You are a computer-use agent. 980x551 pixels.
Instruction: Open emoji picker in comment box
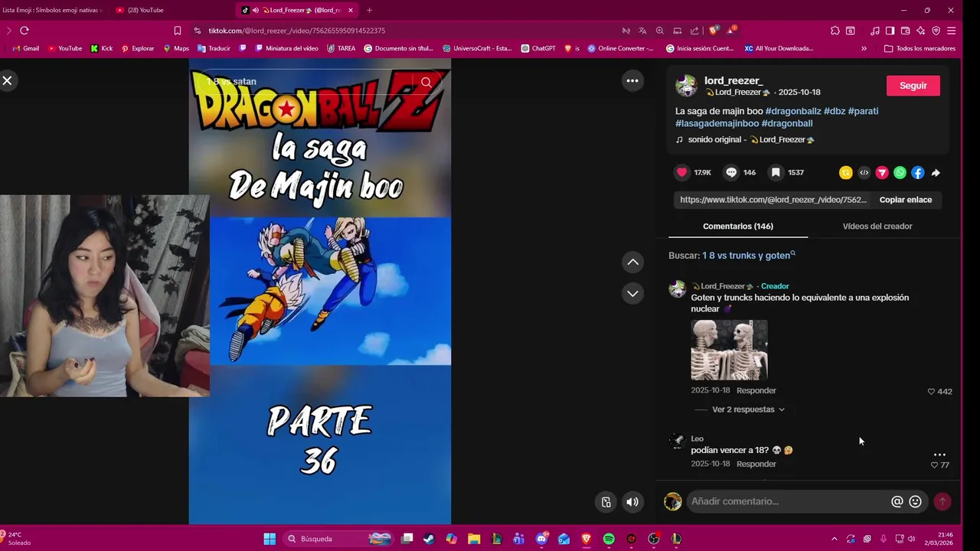coord(915,501)
